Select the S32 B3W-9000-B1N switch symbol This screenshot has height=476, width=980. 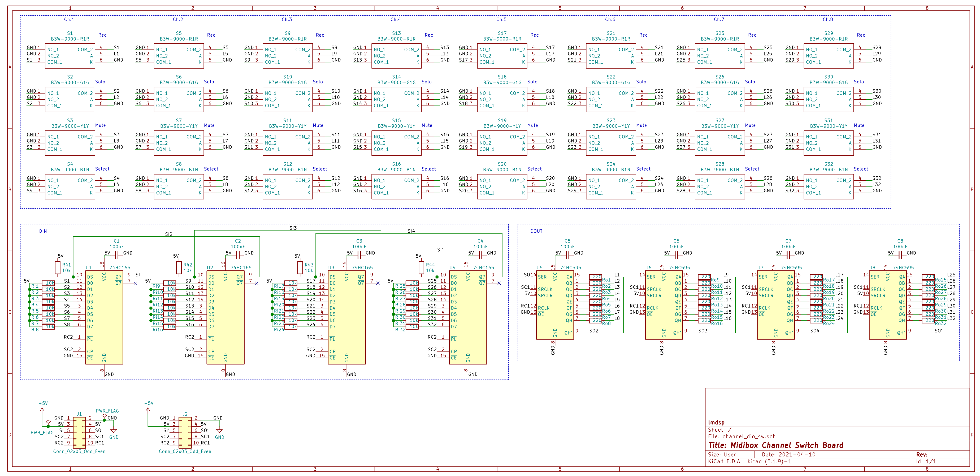829,186
